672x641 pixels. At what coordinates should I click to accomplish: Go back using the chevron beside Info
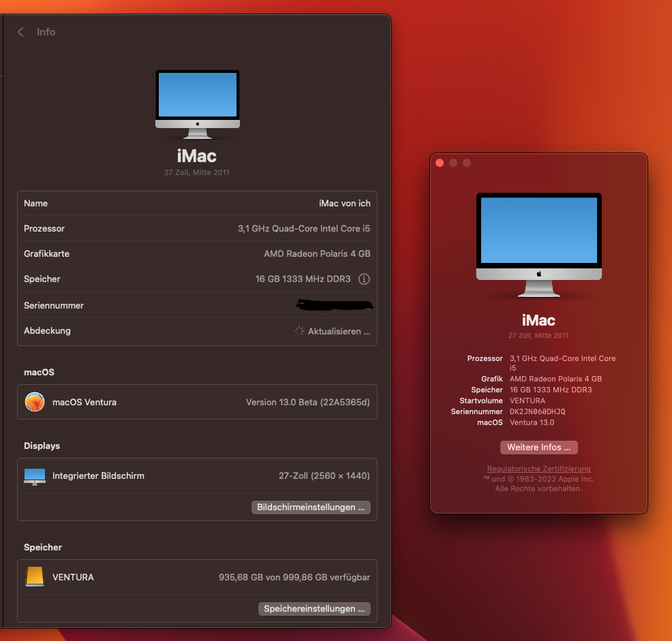[20, 32]
